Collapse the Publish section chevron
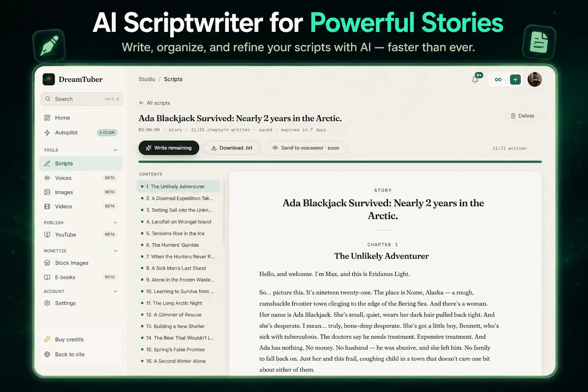Image resolution: width=588 pixels, height=392 pixels. [115, 223]
